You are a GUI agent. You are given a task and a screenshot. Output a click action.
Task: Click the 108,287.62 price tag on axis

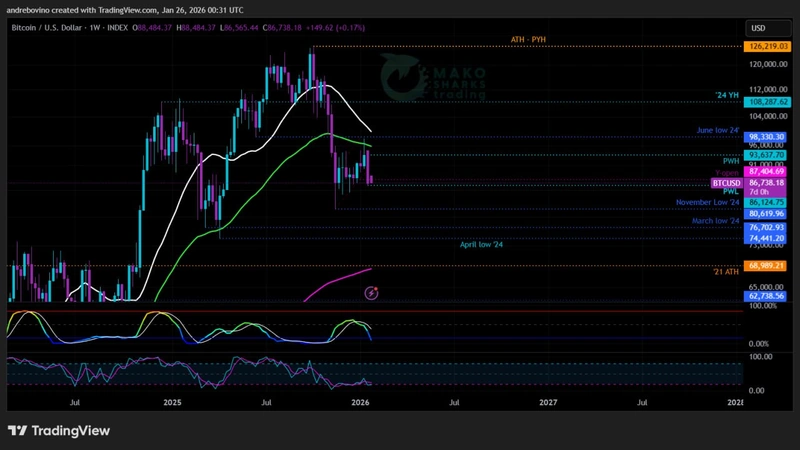point(767,102)
